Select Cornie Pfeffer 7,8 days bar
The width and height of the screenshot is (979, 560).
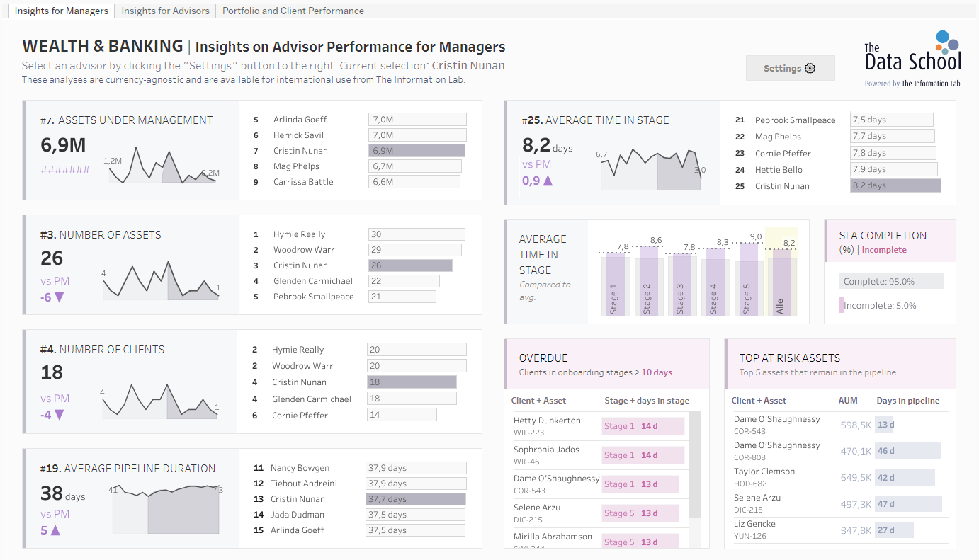(893, 153)
